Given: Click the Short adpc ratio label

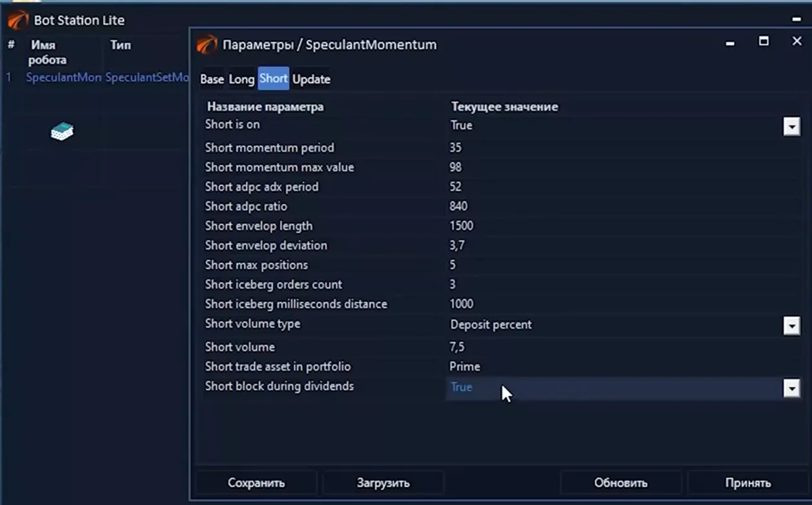Looking at the screenshot, I should pyautogui.click(x=246, y=206).
